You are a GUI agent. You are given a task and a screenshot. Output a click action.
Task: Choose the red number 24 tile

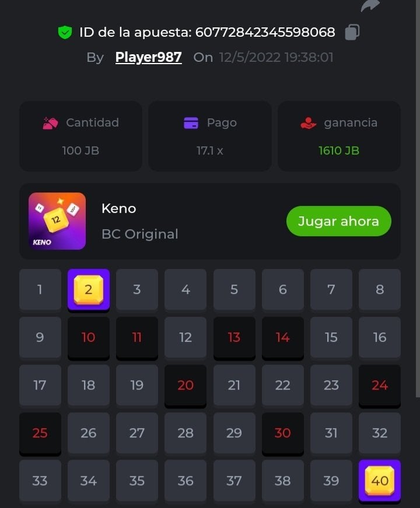[380, 385]
